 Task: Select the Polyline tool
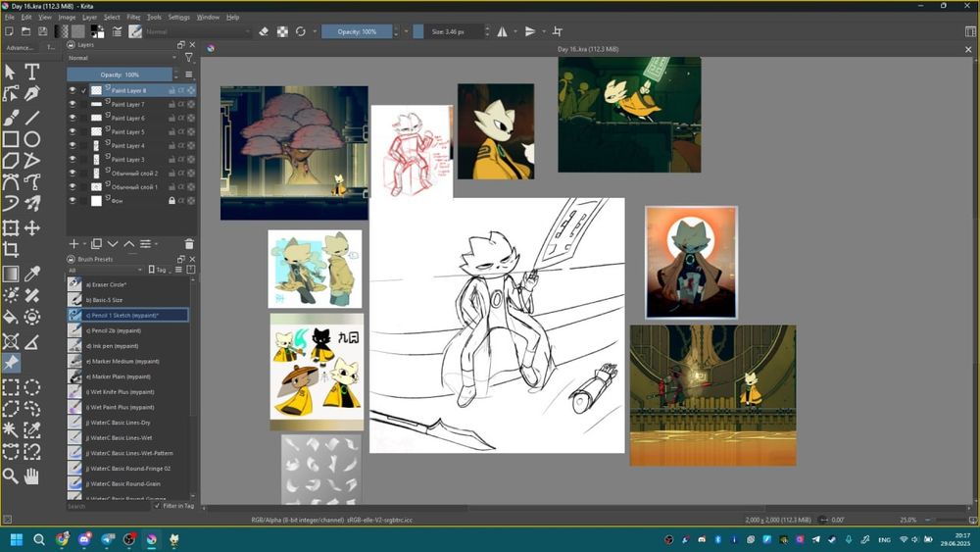pyautogui.click(x=32, y=161)
